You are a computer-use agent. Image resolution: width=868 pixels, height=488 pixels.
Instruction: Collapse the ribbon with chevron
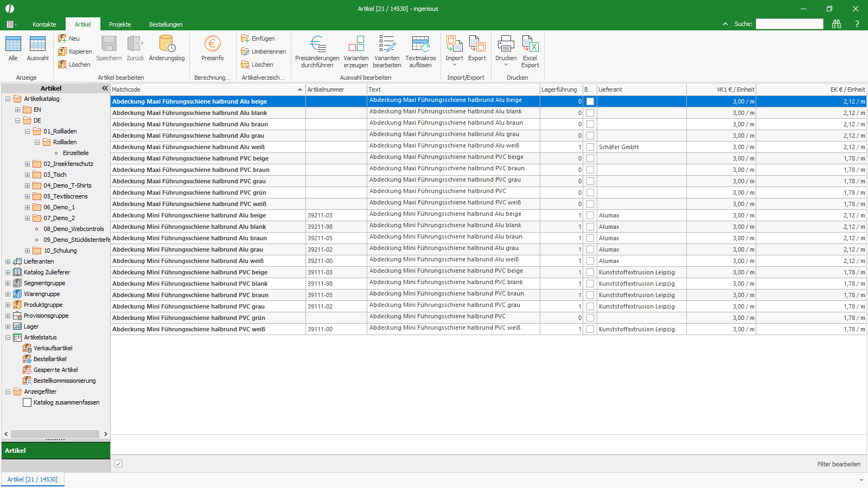[x=725, y=24]
